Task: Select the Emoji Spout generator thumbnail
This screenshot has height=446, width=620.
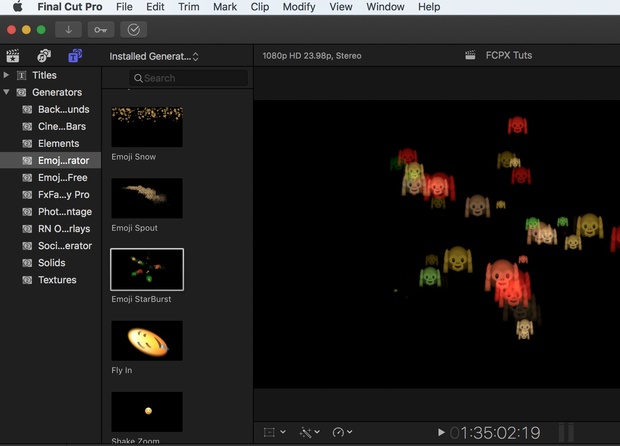Action: pyautogui.click(x=147, y=198)
